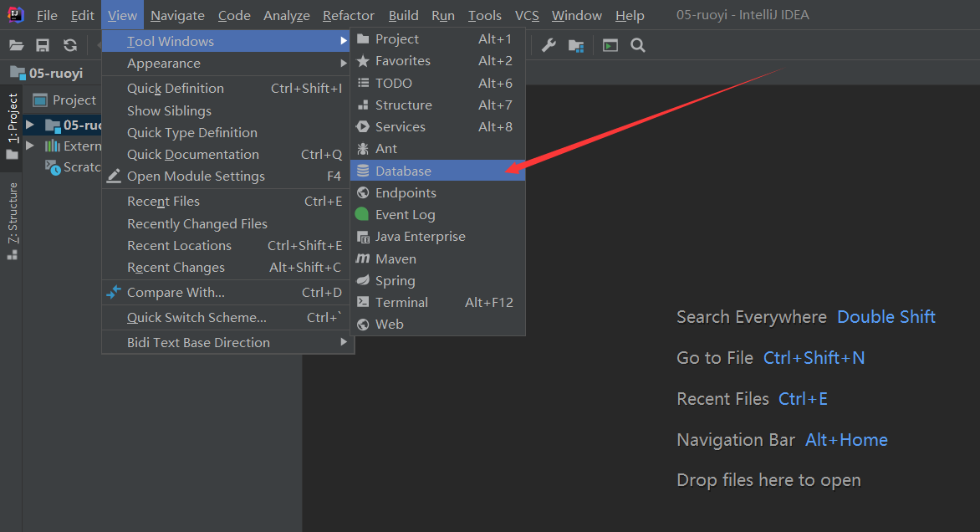Click the Run Anything toolbar icon
The width and height of the screenshot is (980, 532).
[x=610, y=45]
